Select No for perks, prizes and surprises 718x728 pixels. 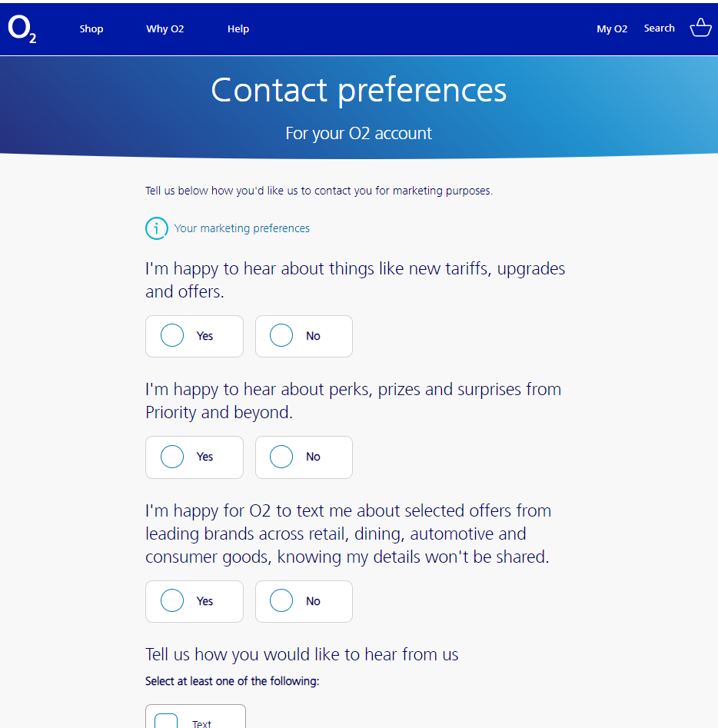point(304,457)
